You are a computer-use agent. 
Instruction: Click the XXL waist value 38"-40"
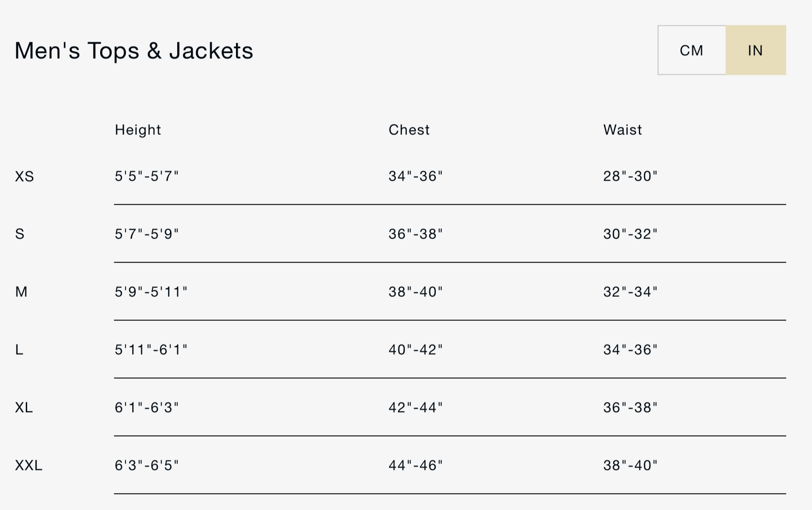630,465
